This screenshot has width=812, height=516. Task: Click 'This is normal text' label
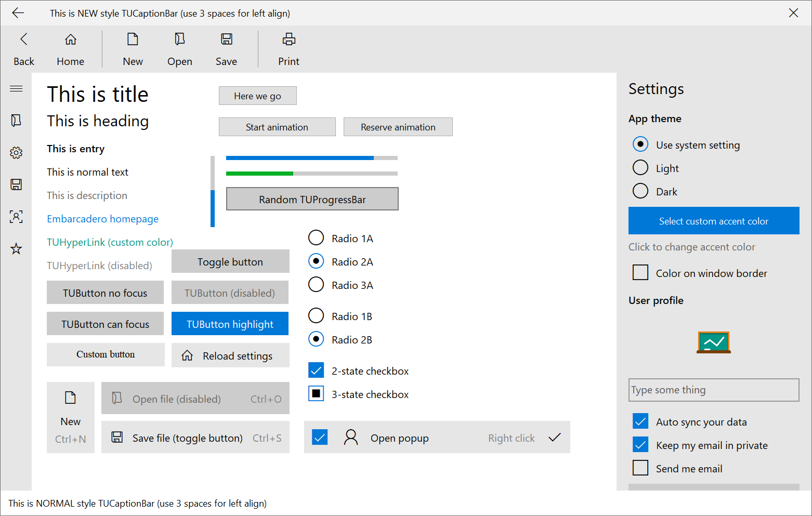(x=87, y=172)
